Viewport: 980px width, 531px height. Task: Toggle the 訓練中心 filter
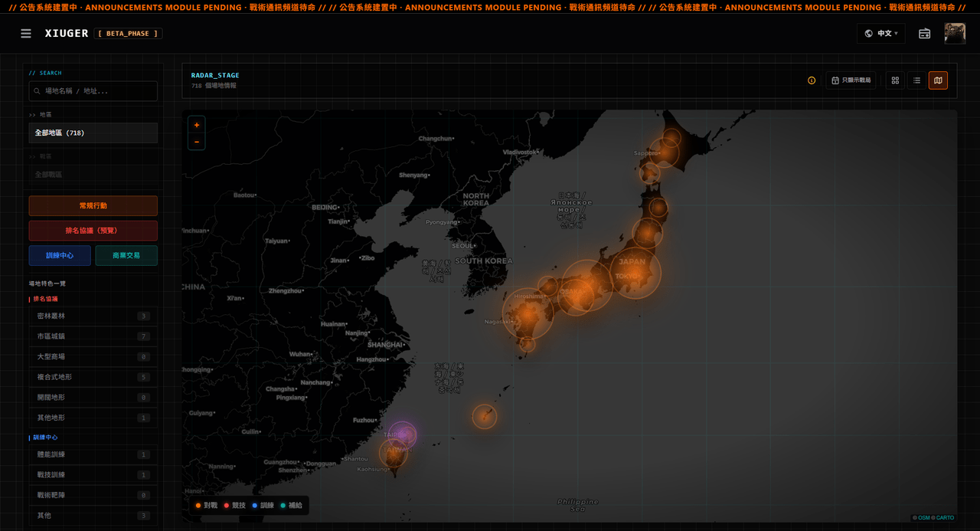[x=60, y=256]
